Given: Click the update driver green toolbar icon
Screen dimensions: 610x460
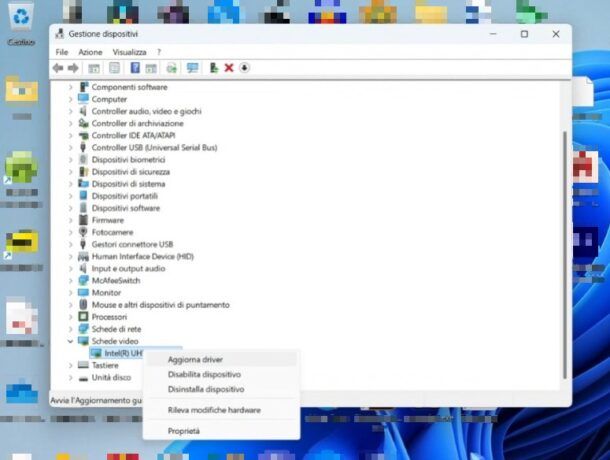Looking at the screenshot, I should (x=213, y=68).
